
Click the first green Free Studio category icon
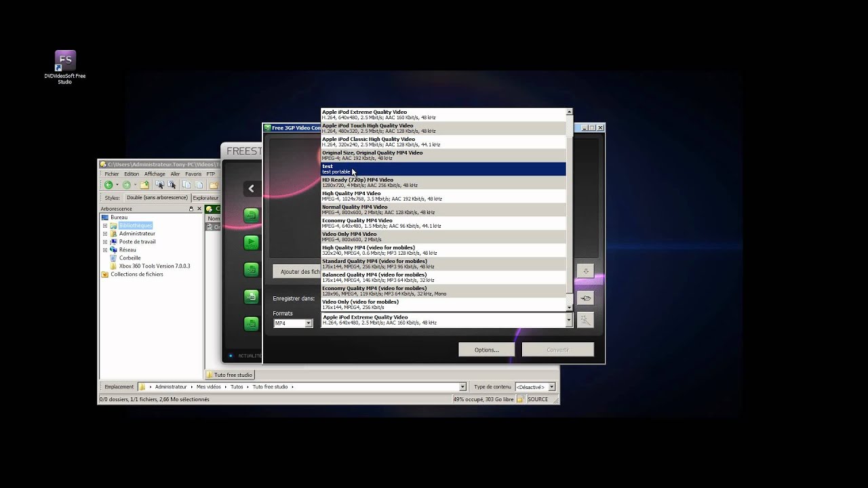(251, 216)
